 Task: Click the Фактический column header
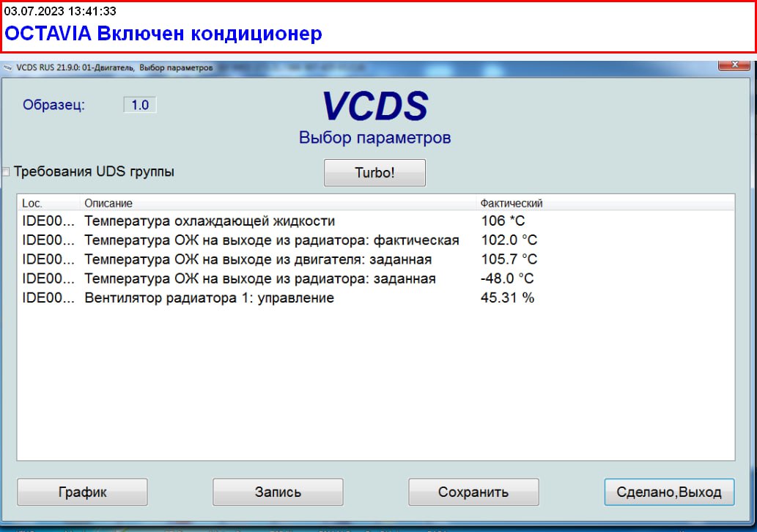coord(605,203)
